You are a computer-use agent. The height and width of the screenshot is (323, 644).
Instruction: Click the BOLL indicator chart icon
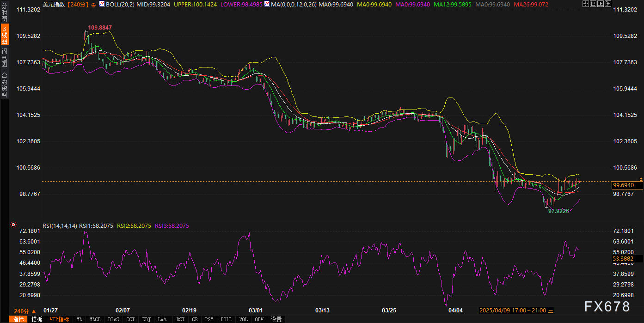(x=101, y=4)
